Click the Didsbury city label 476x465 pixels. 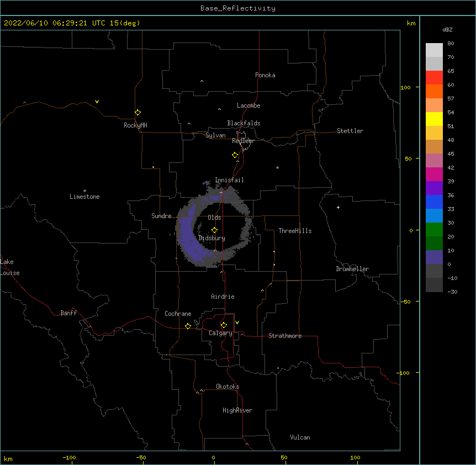click(x=211, y=238)
